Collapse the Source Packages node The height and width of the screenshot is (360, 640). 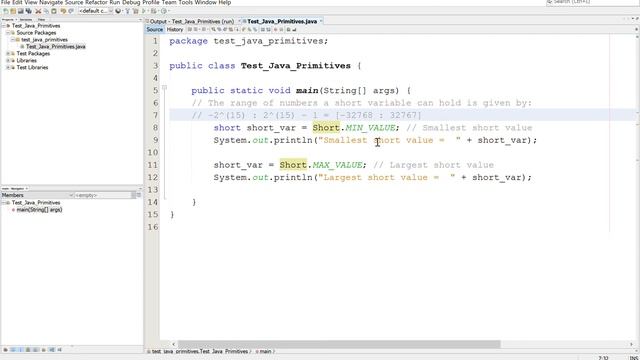coord(8,33)
